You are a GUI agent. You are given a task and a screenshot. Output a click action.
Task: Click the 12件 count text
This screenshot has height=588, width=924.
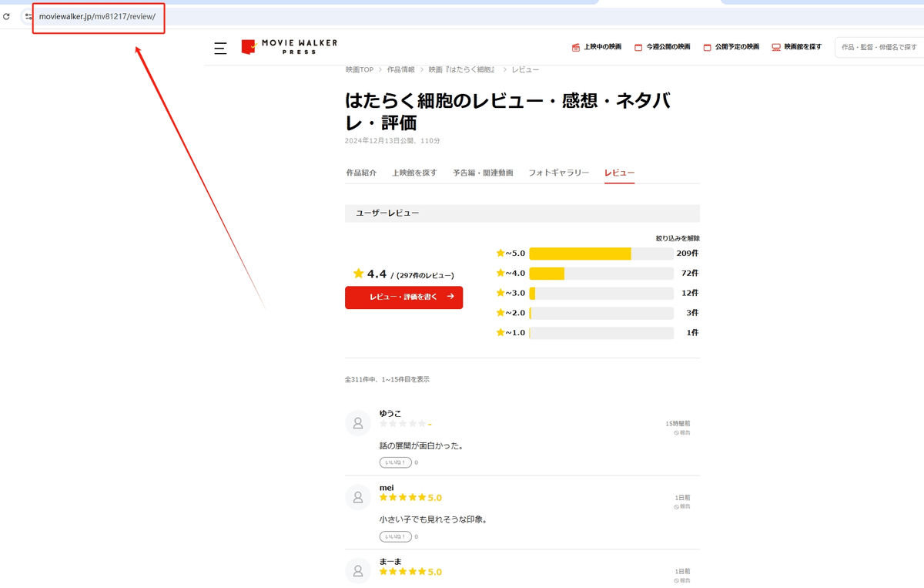690,294
